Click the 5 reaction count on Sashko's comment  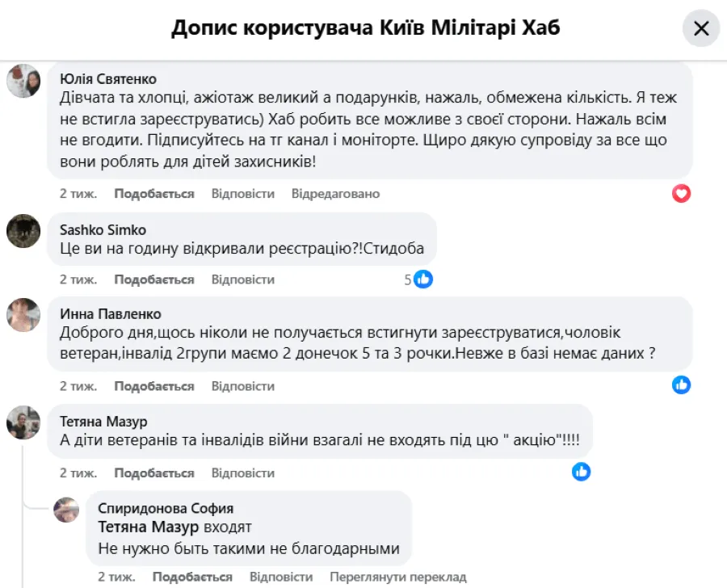click(x=408, y=279)
